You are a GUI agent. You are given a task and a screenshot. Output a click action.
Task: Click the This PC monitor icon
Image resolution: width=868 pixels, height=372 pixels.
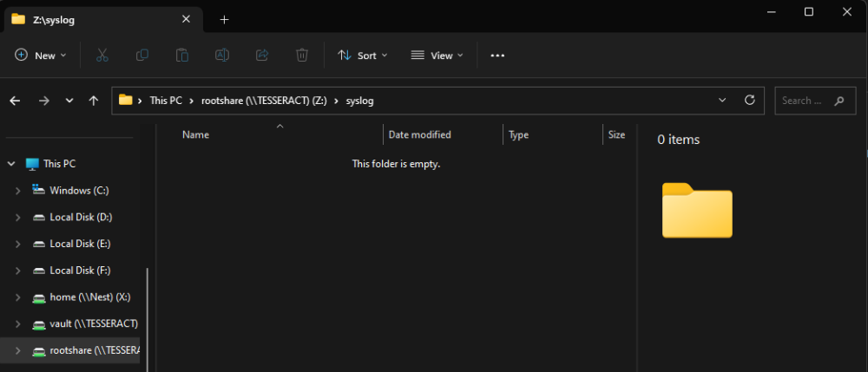33,164
